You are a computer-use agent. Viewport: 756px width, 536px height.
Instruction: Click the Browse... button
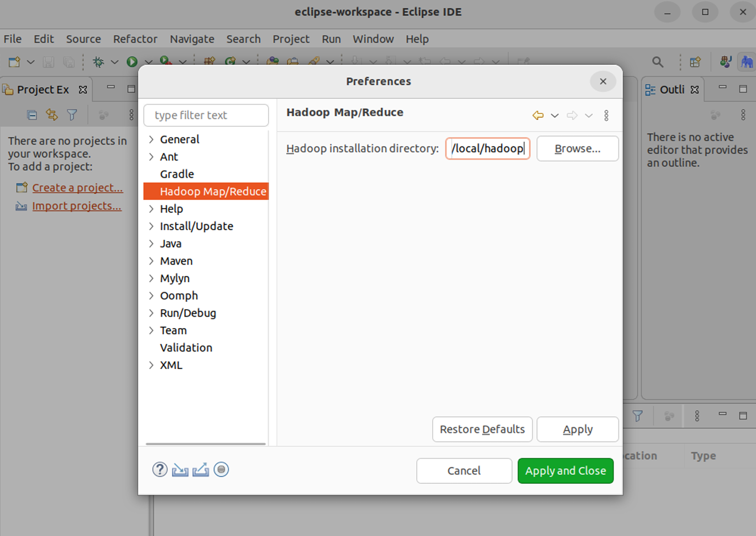[x=577, y=148]
